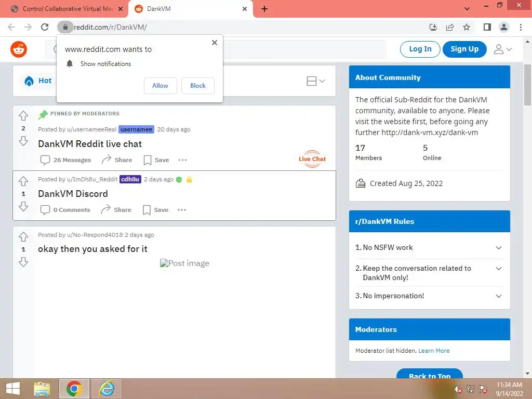Bookmark this page with the star icon
This screenshot has width=532, height=399.
pos(467,27)
